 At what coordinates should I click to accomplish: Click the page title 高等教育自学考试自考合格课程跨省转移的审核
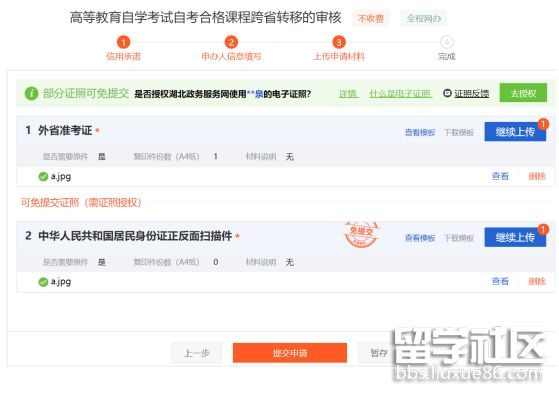(x=206, y=17)
